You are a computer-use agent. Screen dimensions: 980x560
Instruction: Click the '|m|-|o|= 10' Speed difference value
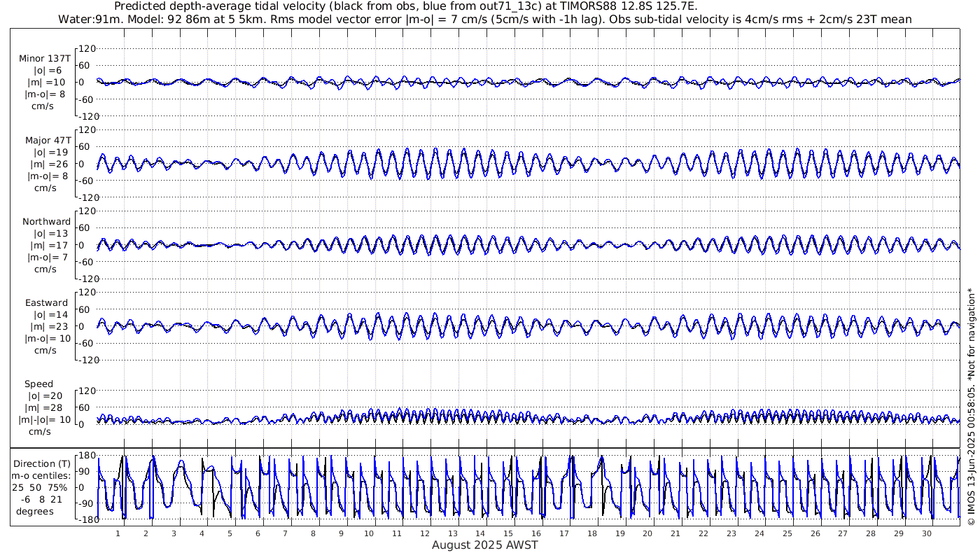pos(45,420)
